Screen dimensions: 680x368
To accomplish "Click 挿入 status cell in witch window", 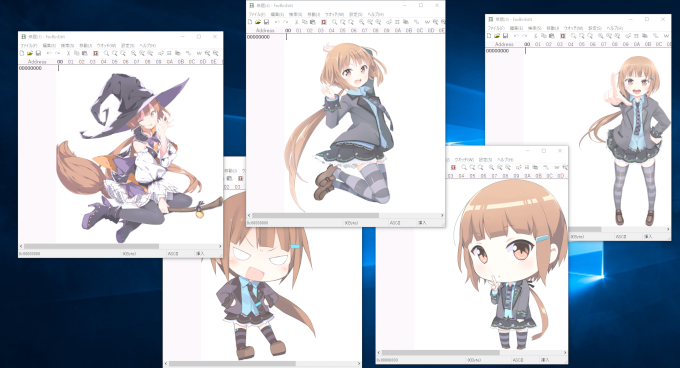I will click(200, 253).
